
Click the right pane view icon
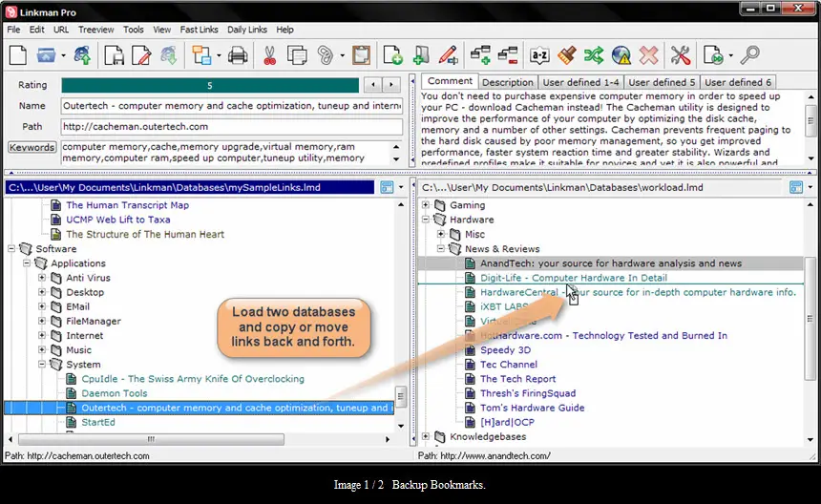point(796,187)
